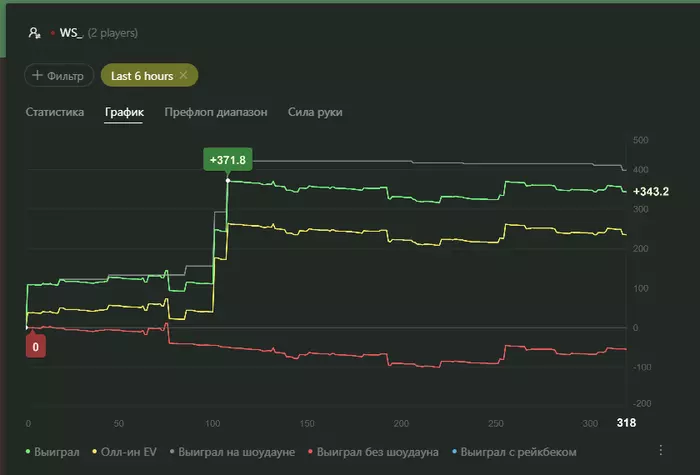Image resolution: width=700 pixels, height=475 pixels.
Task: Click the red 0 start marker
Action: pos(36,347)
